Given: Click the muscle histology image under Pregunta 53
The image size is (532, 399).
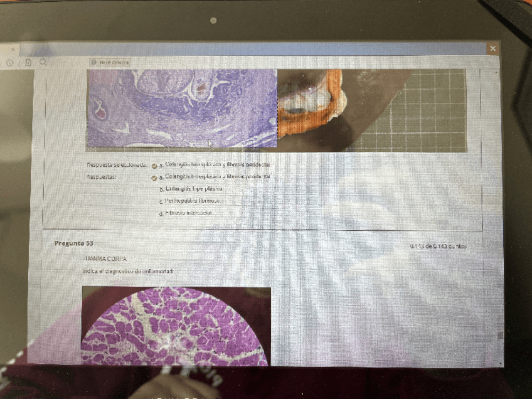Looking at the screenshot, I should tap(176, 326).
